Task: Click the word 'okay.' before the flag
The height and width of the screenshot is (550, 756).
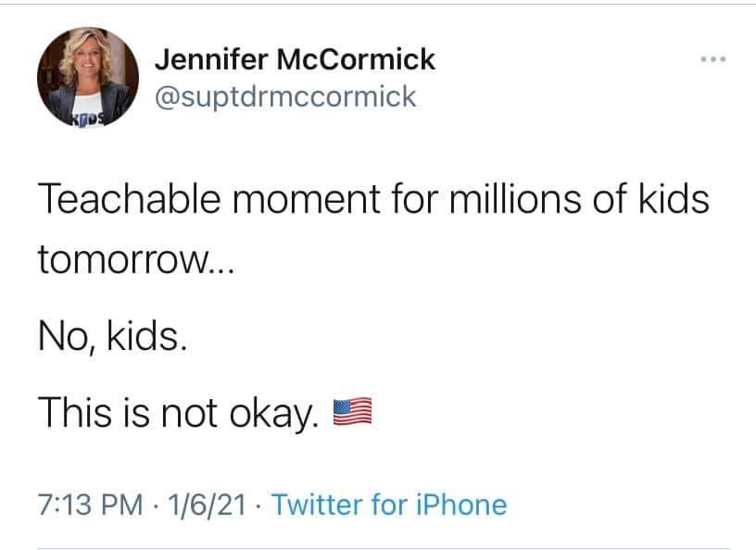Action: [274, 414]
